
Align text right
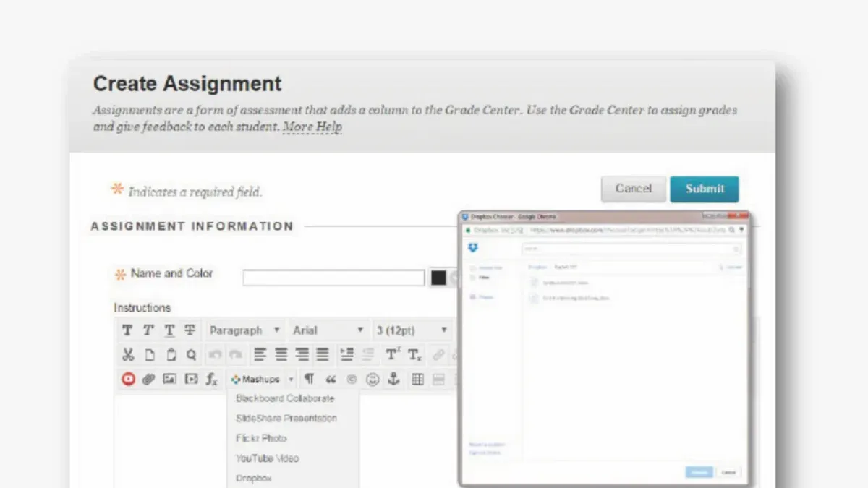pyautogui.click(x=302, y=355)
